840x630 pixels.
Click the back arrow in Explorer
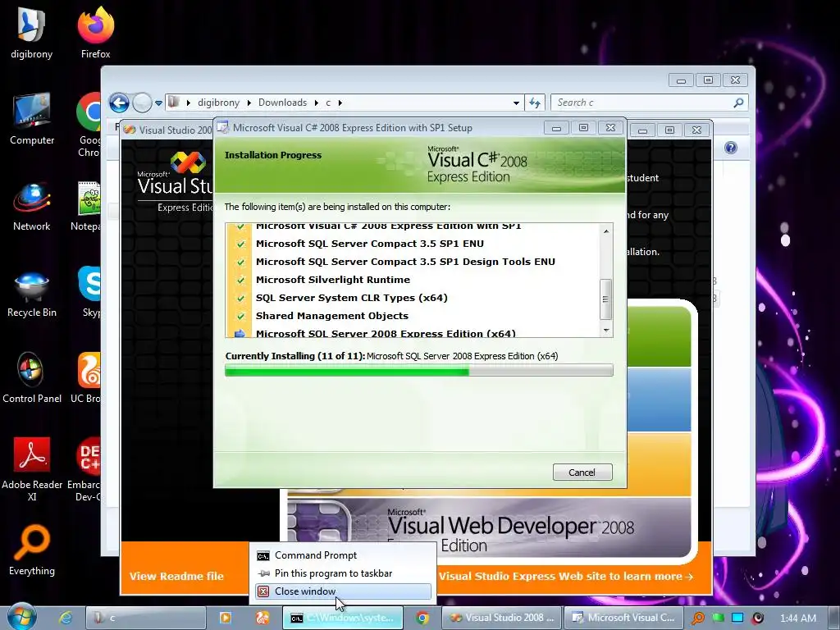point(119,103)
